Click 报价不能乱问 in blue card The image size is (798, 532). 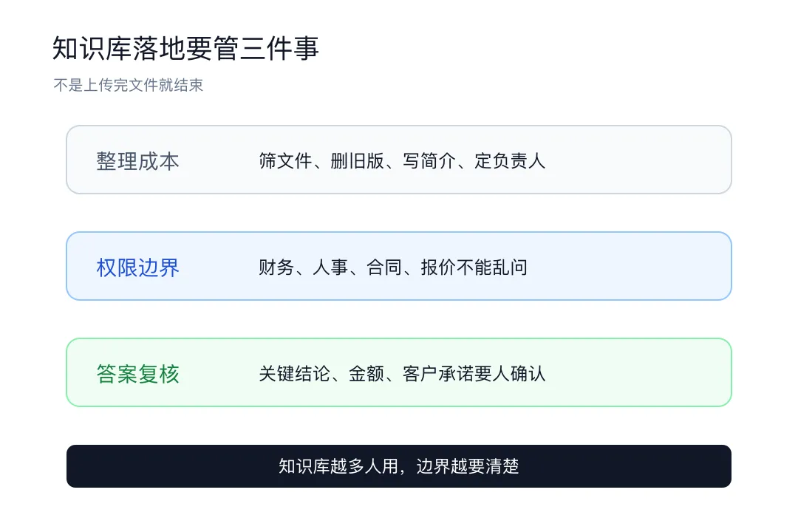474,267
